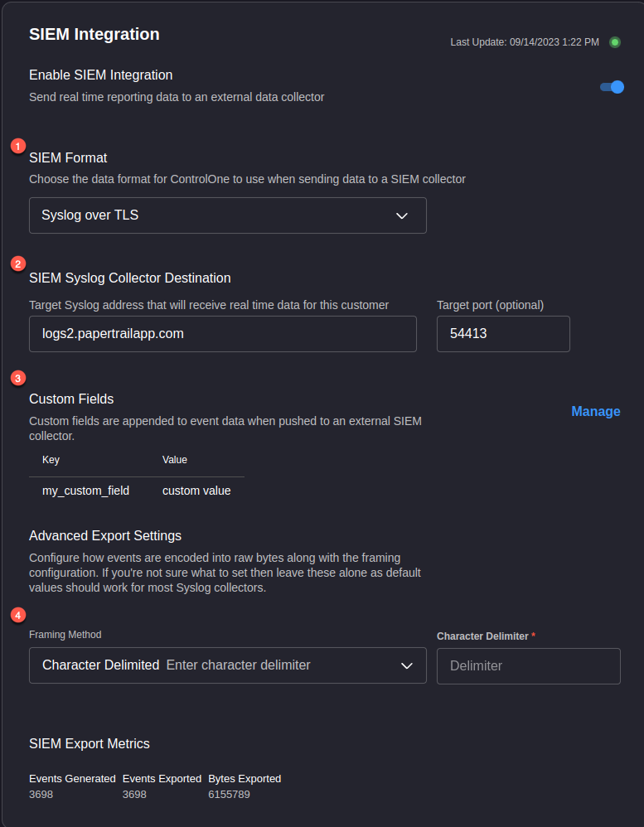Click the Last Update timestamp text

click(x=525, y=42)
